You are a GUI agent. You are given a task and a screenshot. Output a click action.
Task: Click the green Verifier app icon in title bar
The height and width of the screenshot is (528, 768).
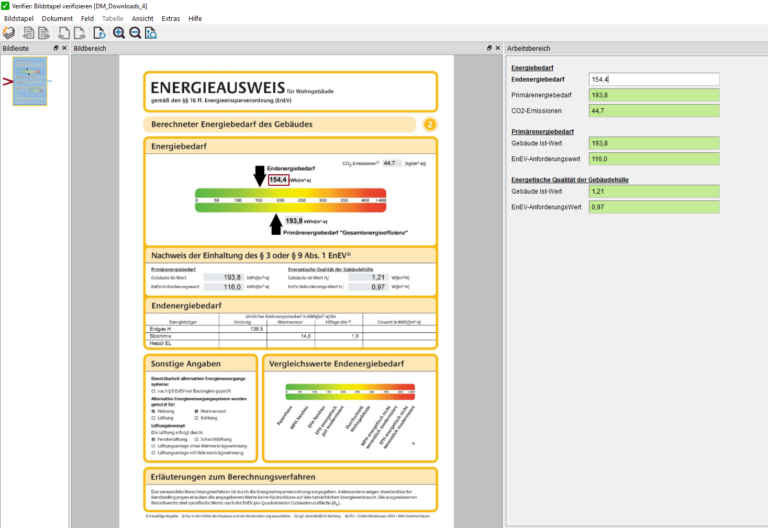point(5,6)
